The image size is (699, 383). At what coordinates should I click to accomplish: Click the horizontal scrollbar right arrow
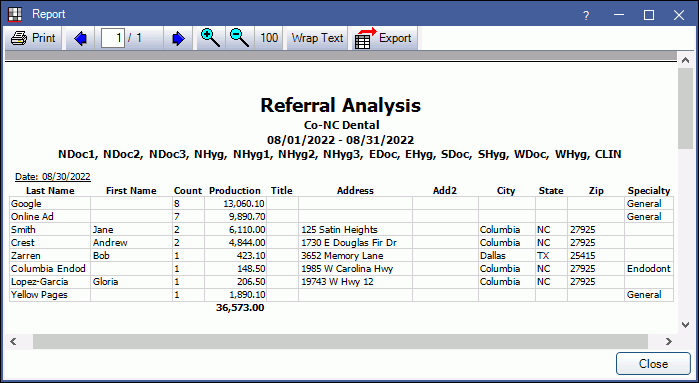[668, 342]
